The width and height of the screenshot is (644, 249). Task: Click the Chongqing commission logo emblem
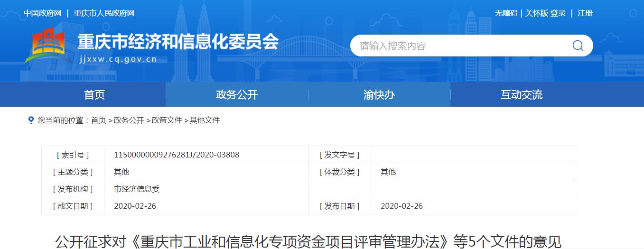[46, 46]
